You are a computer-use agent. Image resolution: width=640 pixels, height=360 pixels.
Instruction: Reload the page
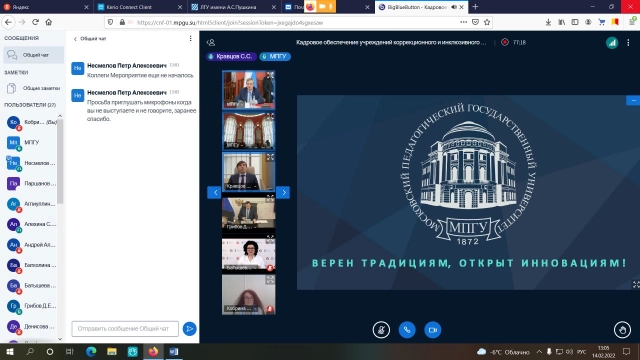36,22
